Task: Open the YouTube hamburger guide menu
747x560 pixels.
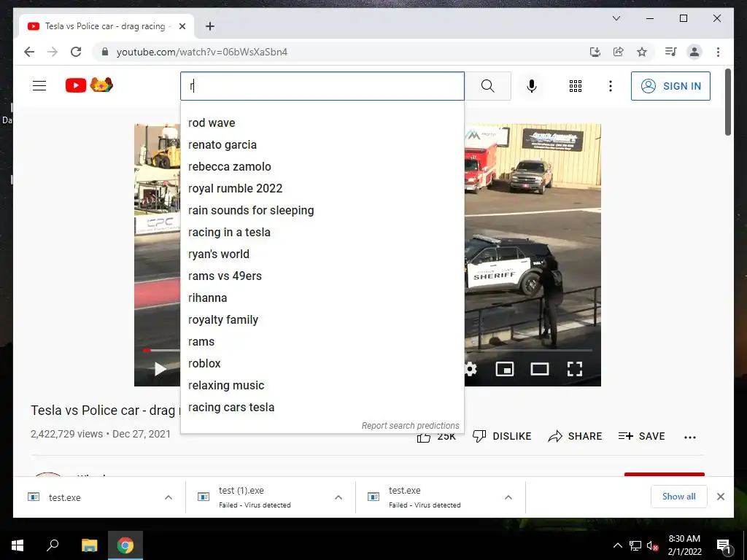Action: (39, 86)
